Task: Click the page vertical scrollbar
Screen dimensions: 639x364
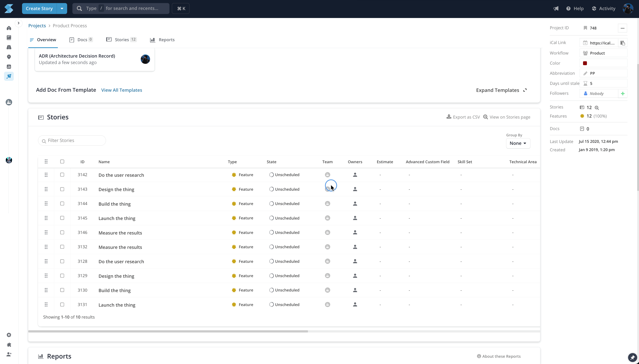Action: coord(638,127)
